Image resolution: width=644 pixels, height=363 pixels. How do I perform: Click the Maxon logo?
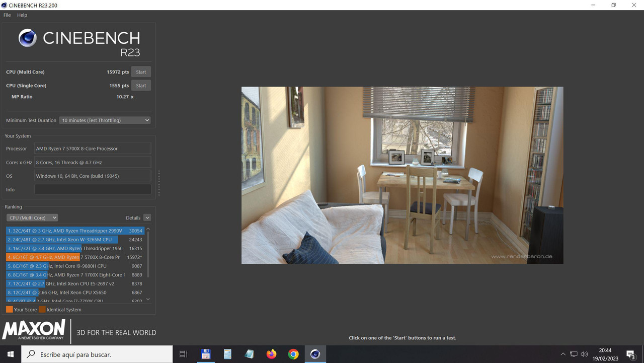coord(34,330)
